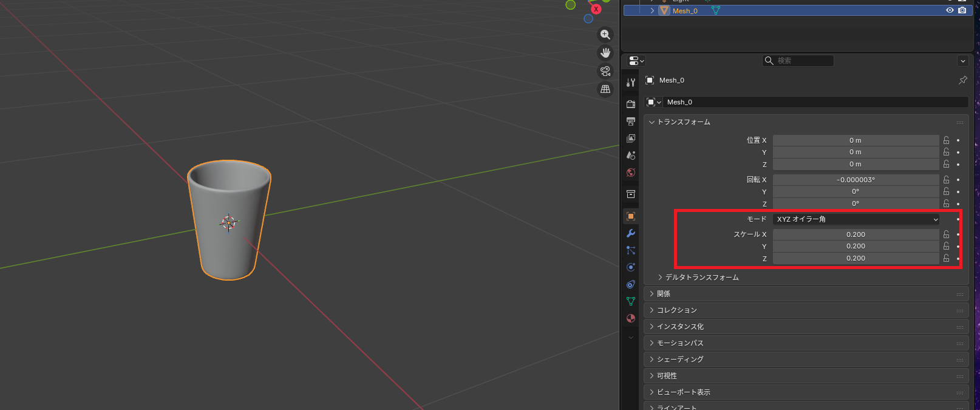Expand the シェーディング panel
This screenshot has width=980, height=410.
click(652, 360)
